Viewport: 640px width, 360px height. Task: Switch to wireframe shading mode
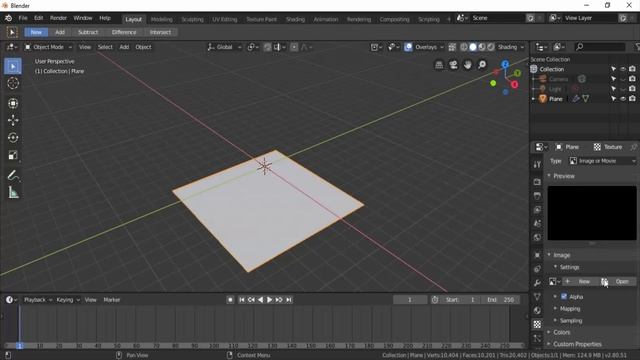pos(464,47)
